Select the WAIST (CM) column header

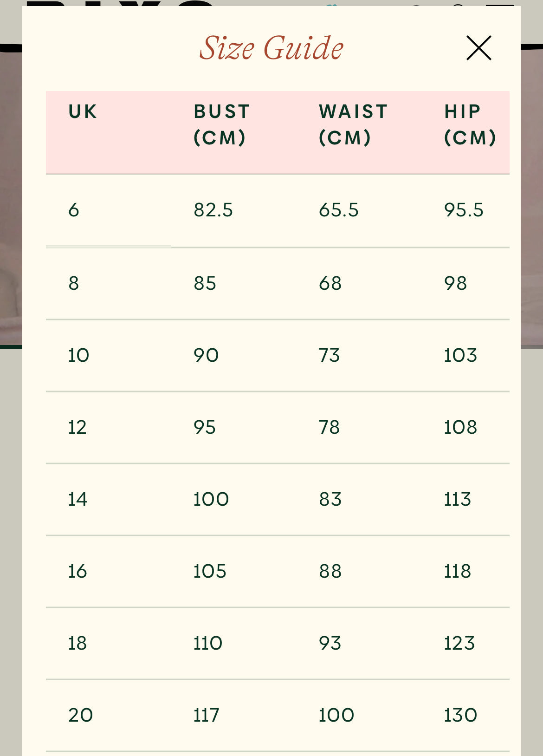tap(353, 124)
